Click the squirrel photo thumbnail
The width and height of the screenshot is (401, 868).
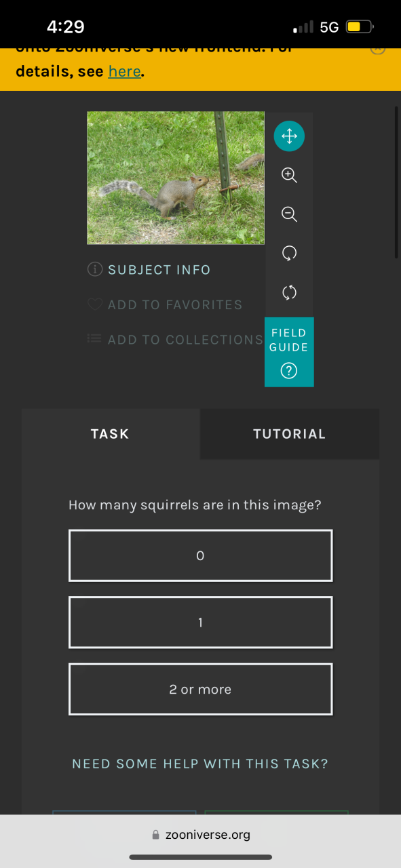(176, 178)
